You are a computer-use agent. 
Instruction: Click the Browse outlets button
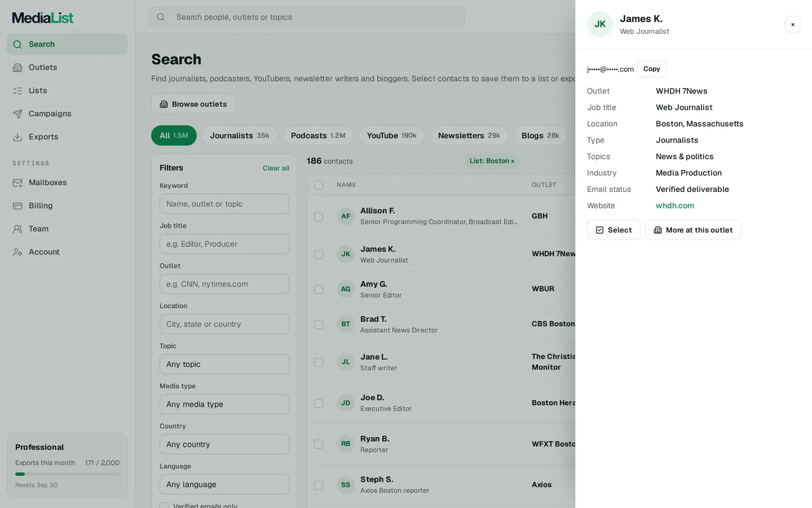point(193,104)
